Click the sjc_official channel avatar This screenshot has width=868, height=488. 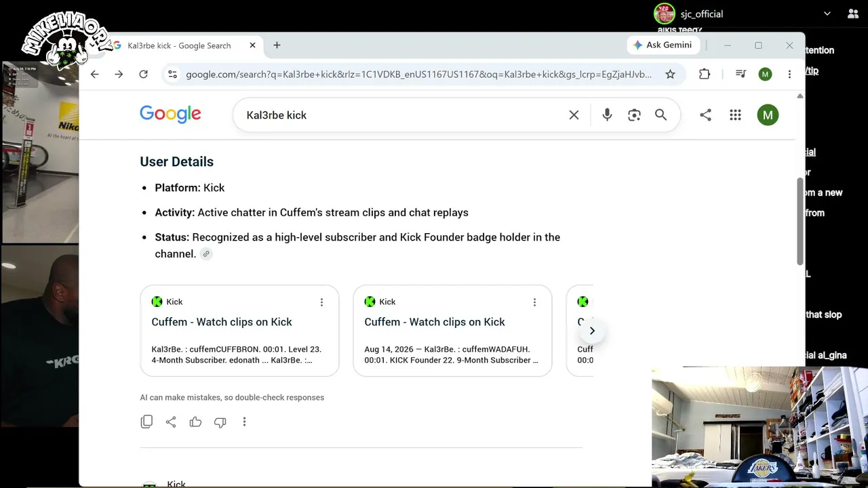pos(665,14)
